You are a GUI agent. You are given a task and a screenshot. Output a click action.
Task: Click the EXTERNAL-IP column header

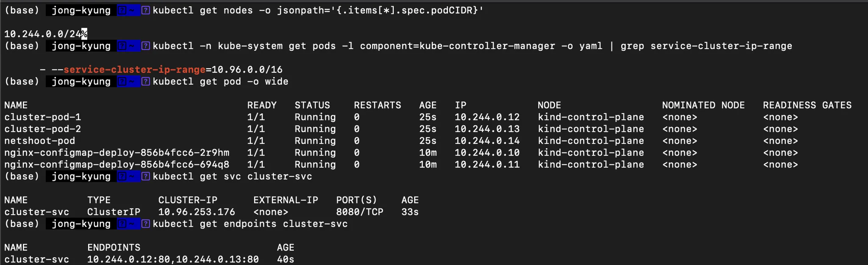pos(285,200)
